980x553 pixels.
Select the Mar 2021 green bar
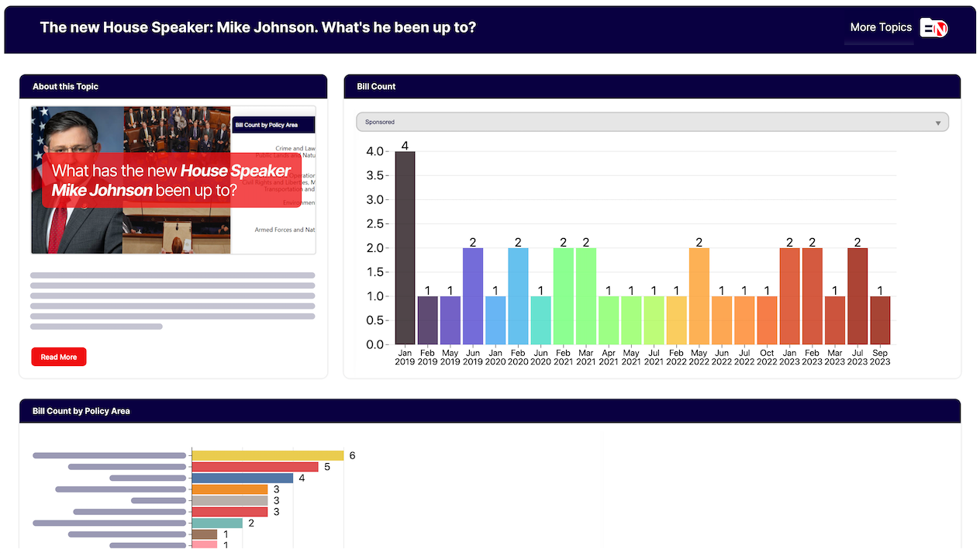point(586,296)
